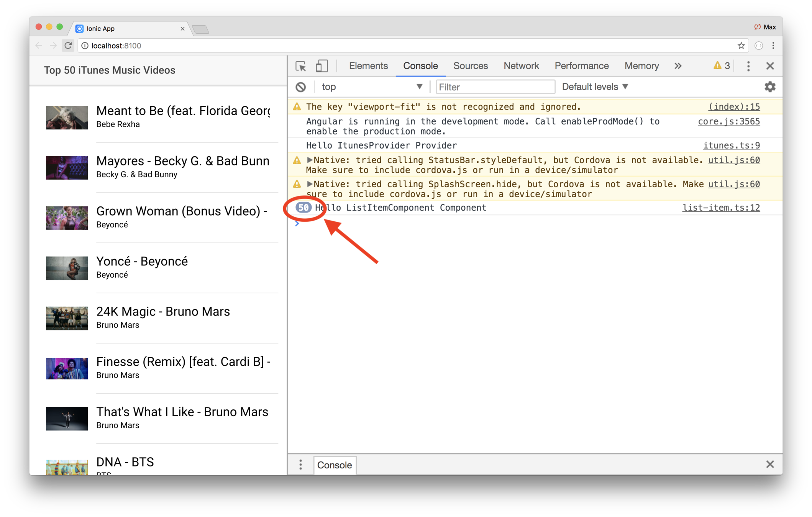Click the clear console icon
The image size is (812, 517).
point(301,87)
